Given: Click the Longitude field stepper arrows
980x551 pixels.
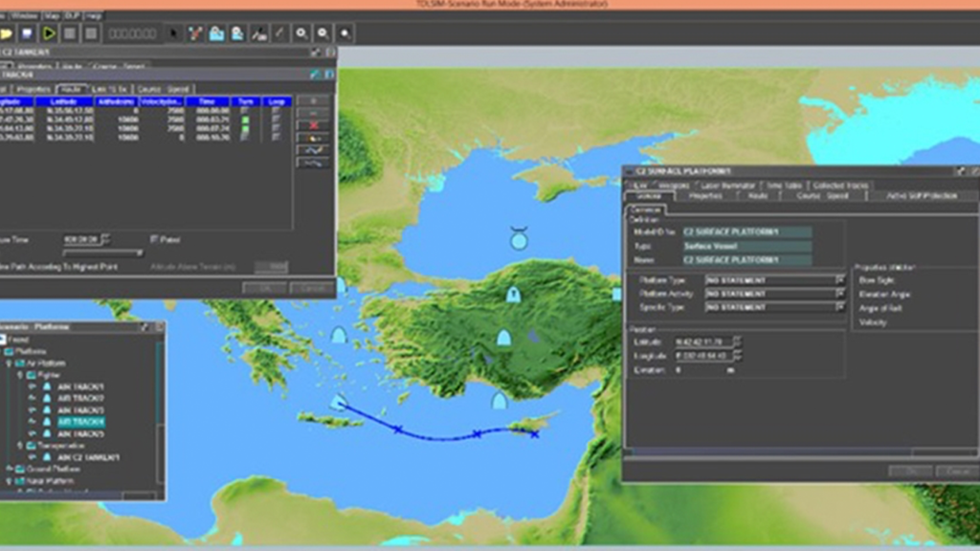Looking at the screenshot, I should (738, 356).
